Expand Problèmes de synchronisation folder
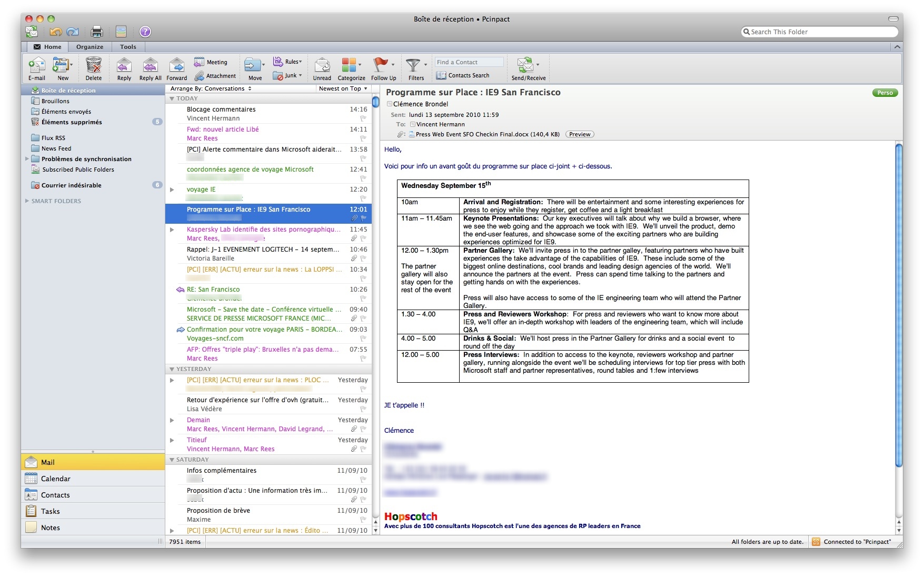Image resolution: width=924 pixels, height=577 pixels. click(27, 159)
